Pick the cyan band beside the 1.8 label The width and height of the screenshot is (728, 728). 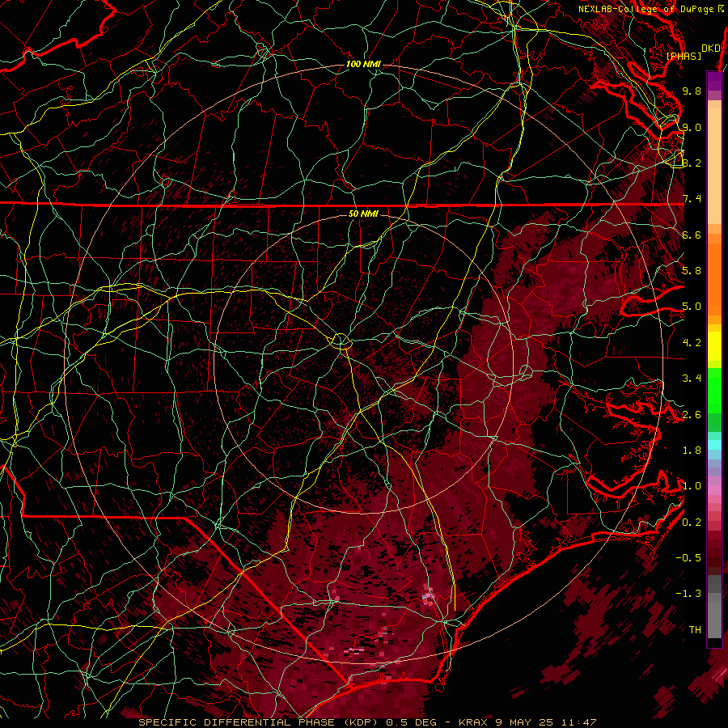click(714, 445)
